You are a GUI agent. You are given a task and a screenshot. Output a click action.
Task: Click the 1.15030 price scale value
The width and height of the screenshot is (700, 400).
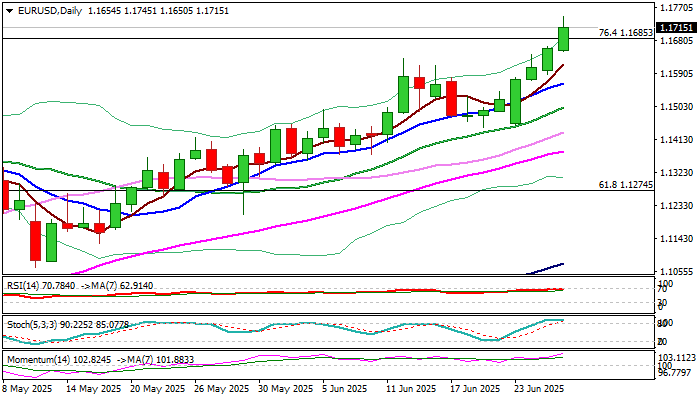[677, 107]
